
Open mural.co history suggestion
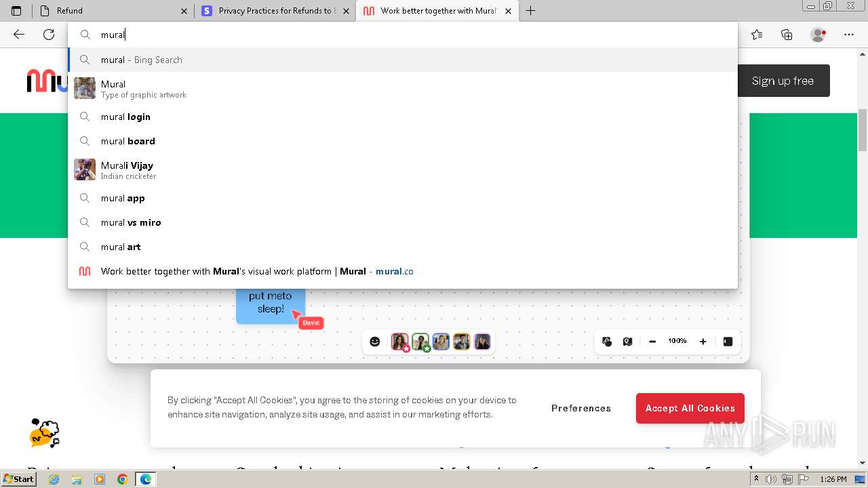403,271
